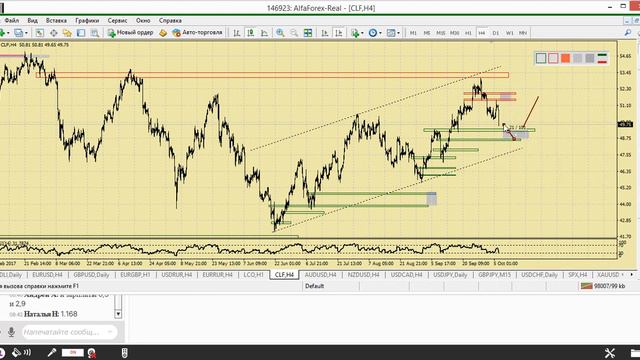640x360 pixels.
Task: Select the M15 timeframe
Action: [440, 33]
